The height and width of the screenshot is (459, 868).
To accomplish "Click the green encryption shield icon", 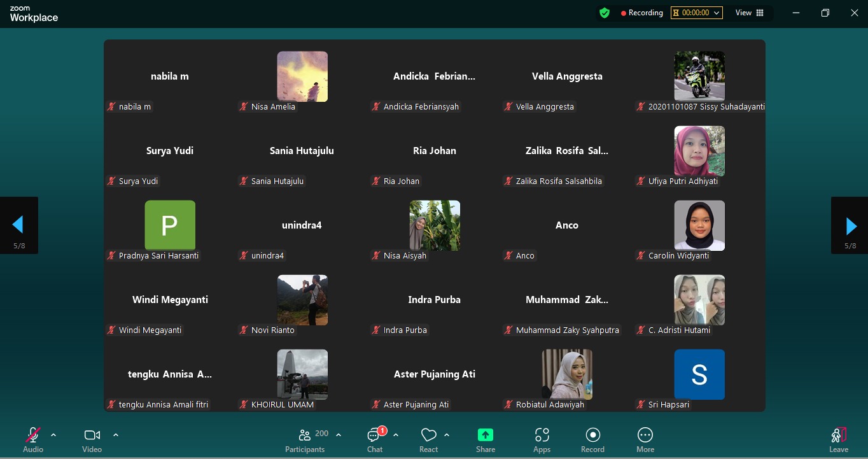I will point(605,13).
